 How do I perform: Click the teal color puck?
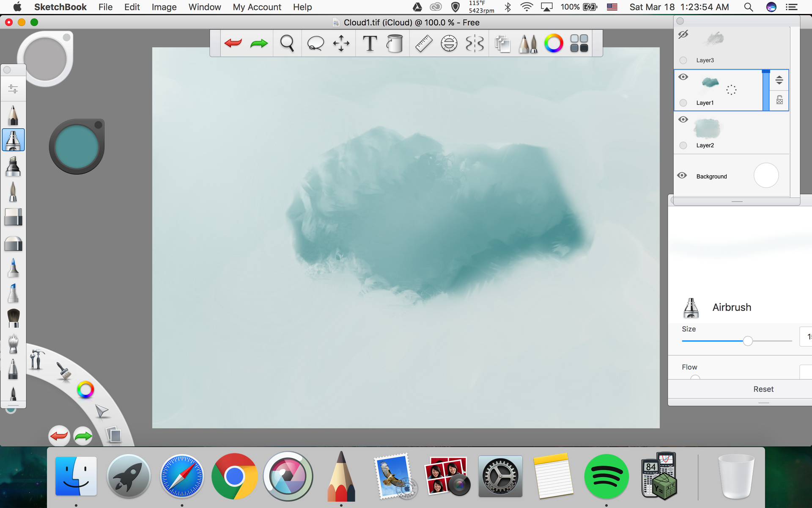pyautogui.click(x=77, y=147)
